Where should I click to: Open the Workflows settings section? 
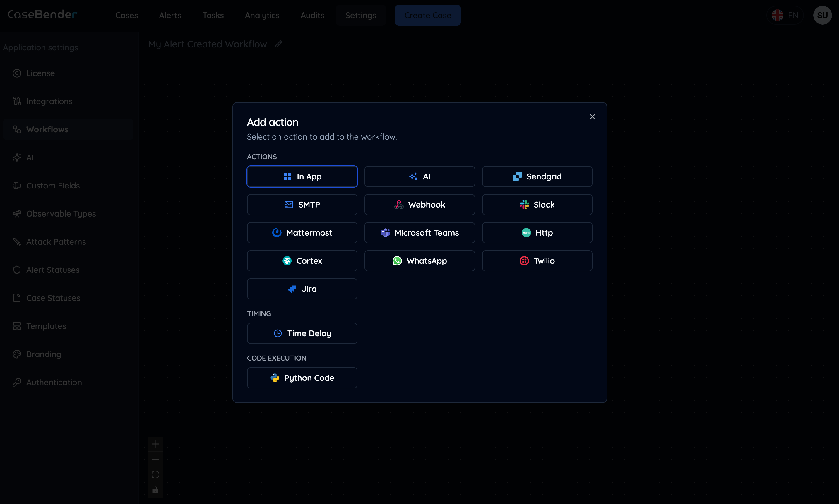(47, 129)
